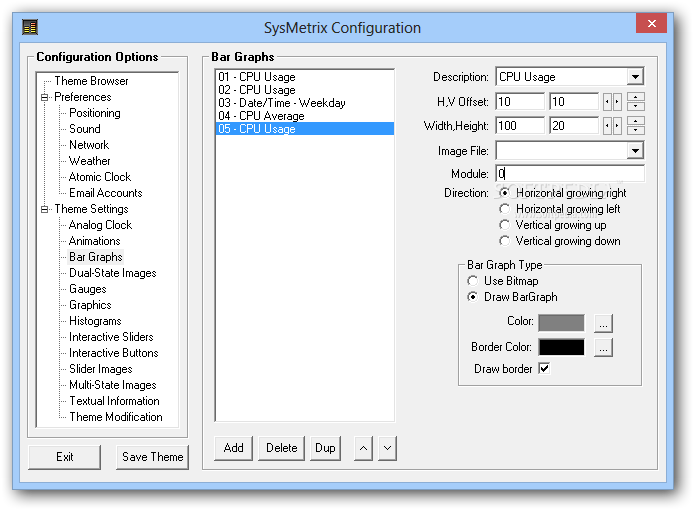Viewport: 694px width, 510px height.
Task: Select Theme Modification tree item
Action: [116, 417]
